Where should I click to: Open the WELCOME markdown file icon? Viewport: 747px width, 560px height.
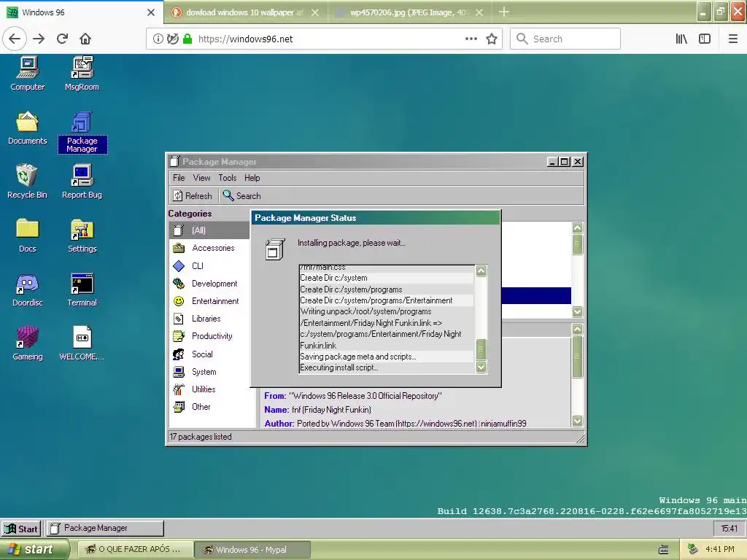[x=82, y=343]
